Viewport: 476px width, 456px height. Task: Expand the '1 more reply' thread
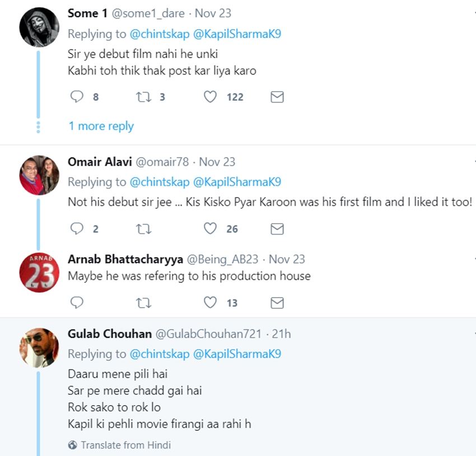[101, 126]
